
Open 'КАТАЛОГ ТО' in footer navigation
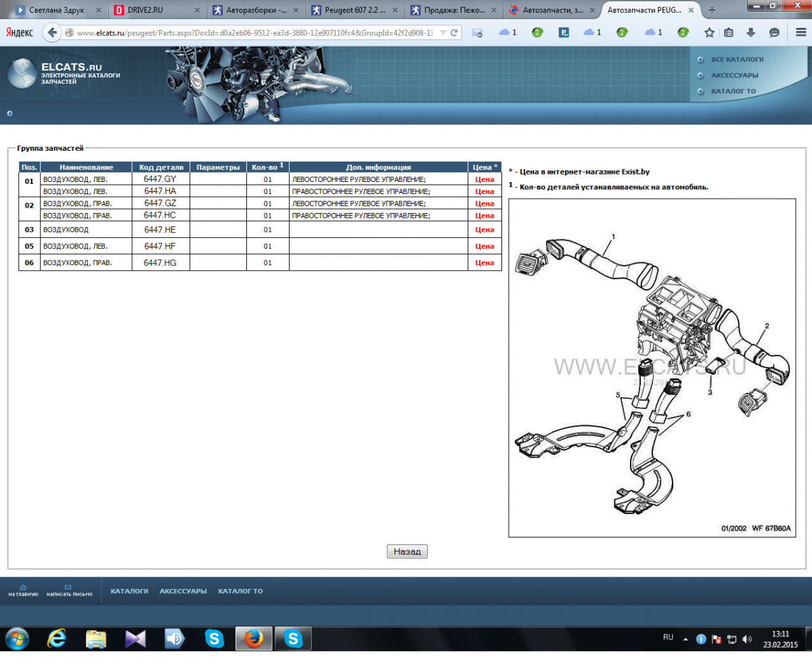tap(240, 591)
